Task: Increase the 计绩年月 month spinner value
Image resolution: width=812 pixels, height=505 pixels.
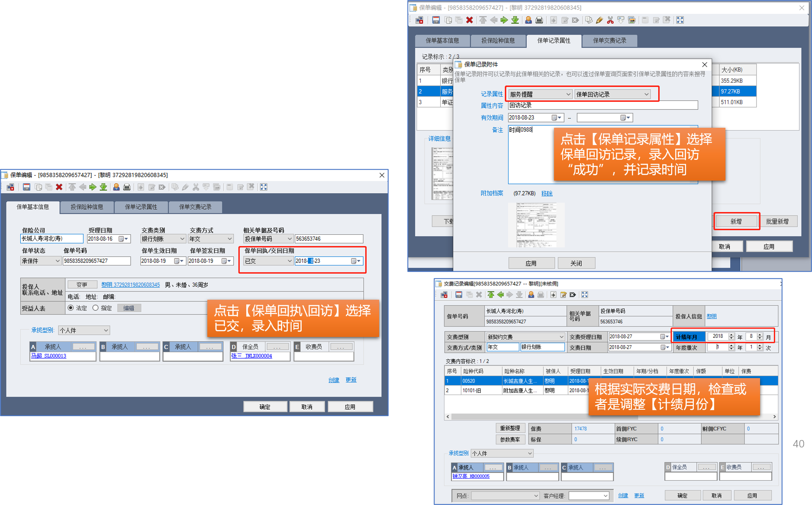Action: pyautogui.click(x=760, y=335)
